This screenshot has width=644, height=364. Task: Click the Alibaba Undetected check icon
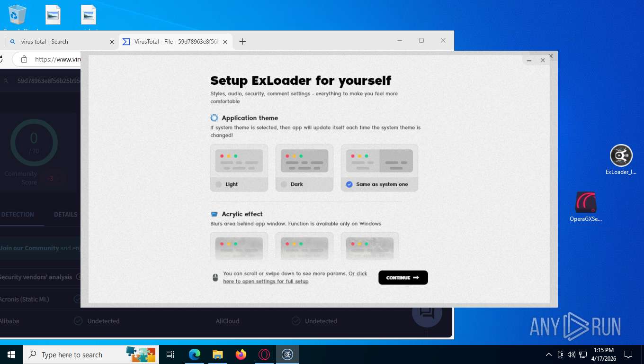[x=78, y=321]
